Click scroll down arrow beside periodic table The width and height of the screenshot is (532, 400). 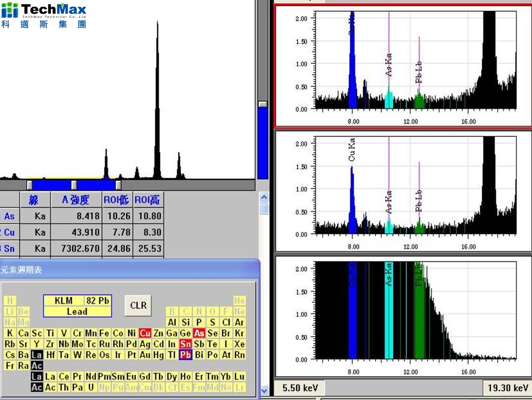click(264, 391)
